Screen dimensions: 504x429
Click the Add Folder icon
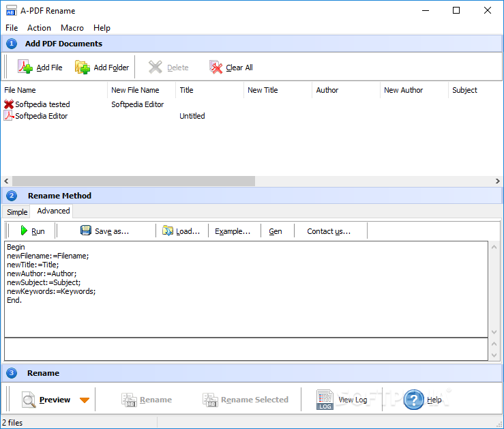click(83, 67)
